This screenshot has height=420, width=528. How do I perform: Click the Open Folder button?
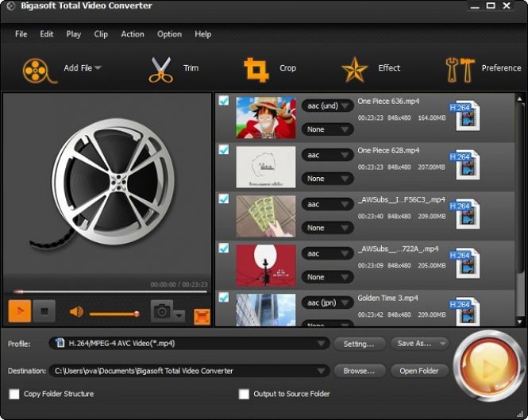point(419,371)
